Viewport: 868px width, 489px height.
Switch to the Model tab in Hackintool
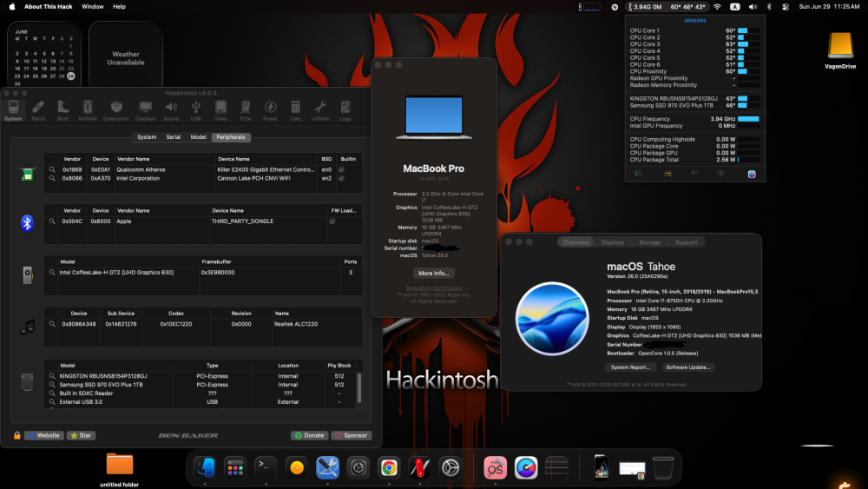pos(198,136)
